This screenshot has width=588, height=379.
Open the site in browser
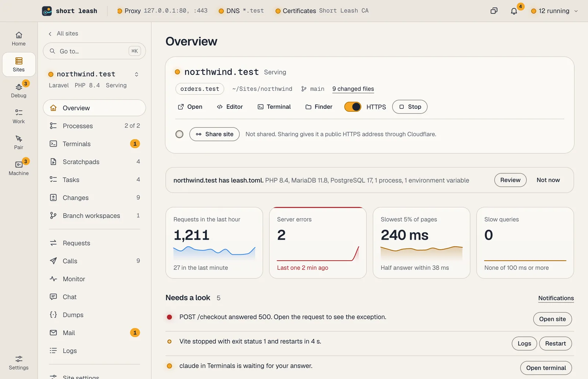[190, 107]
